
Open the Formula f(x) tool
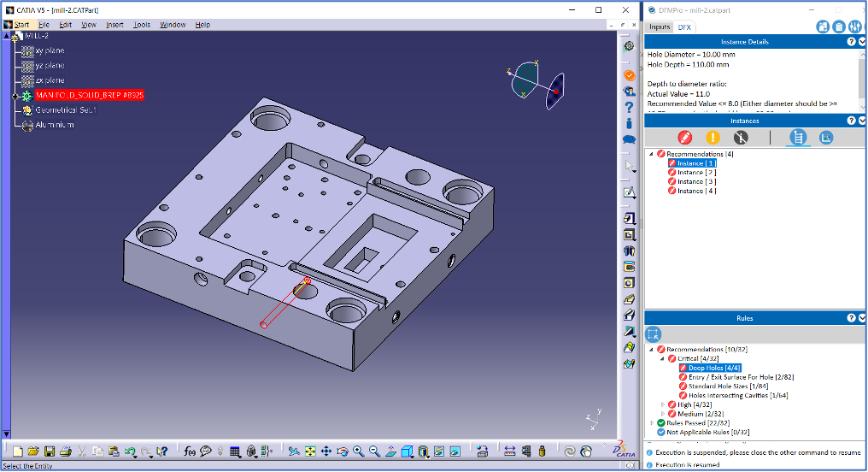[x=190, y=451]
